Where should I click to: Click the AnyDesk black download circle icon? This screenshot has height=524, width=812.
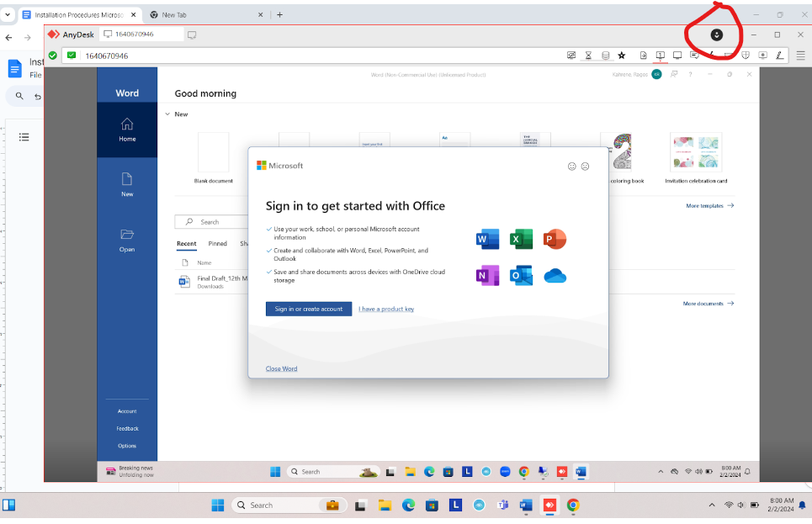[717, 34]
